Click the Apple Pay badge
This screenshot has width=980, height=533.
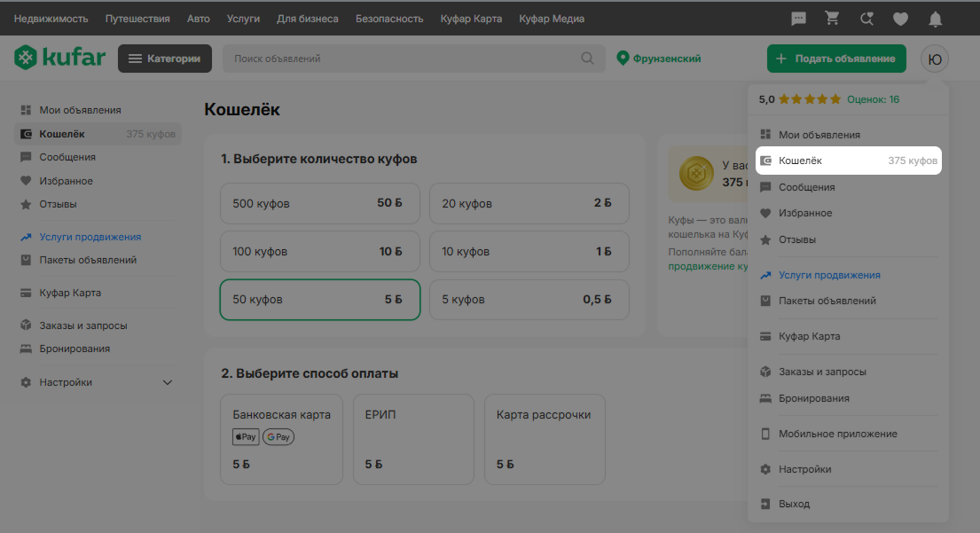(x=246, y=436)
